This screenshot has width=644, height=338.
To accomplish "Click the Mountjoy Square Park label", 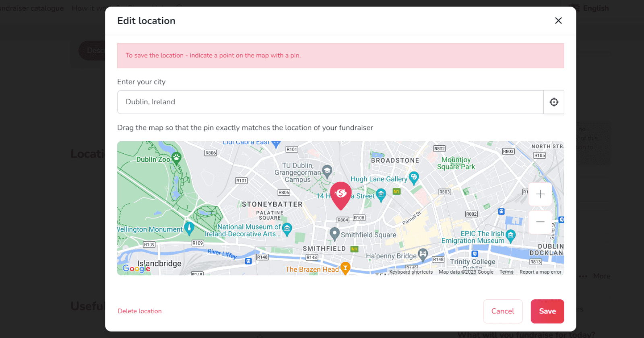I will (456, 163).
